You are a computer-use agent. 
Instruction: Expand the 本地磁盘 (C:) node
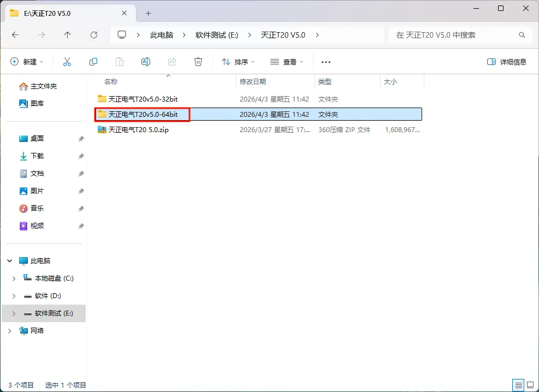click(x=14, y=278)
